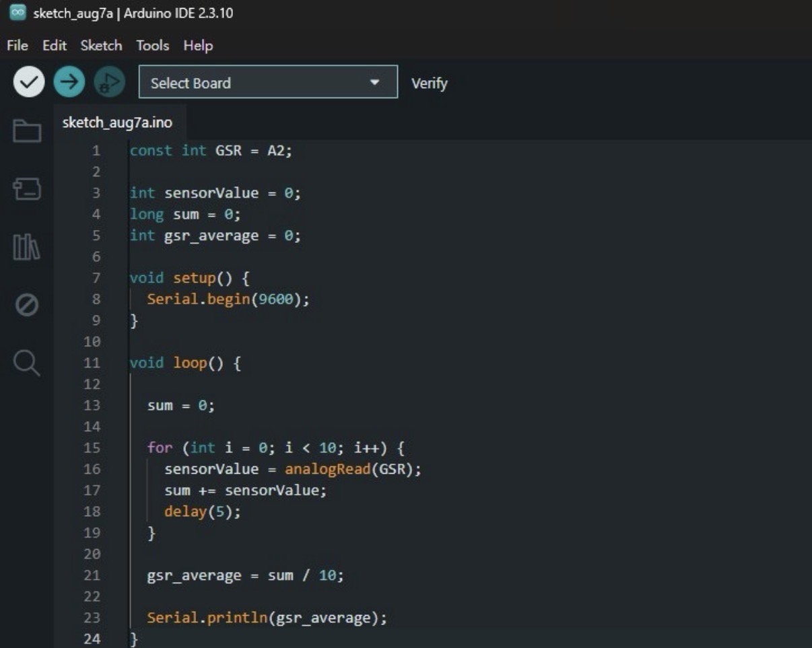Open the Help menu

[x=198, y=46]
